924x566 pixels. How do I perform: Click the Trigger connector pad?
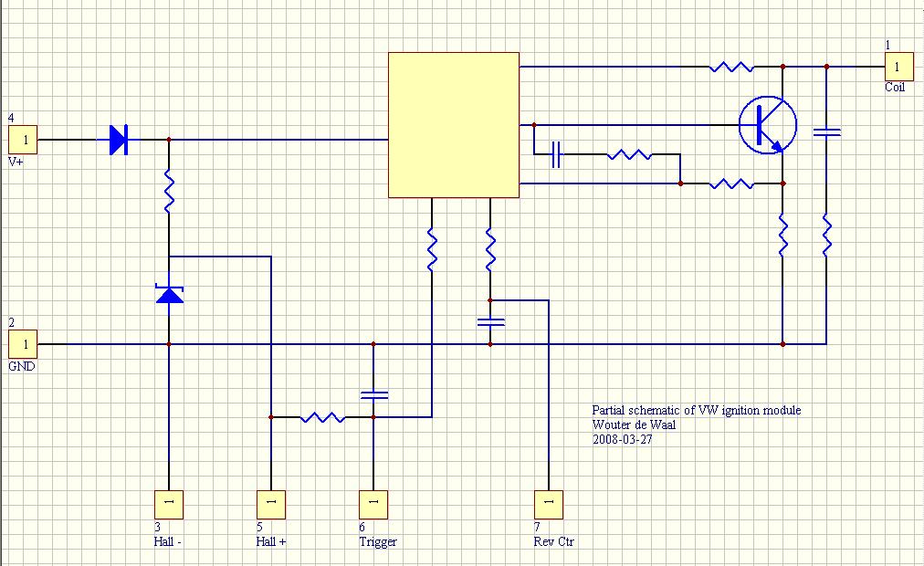[x=373, y=504]
